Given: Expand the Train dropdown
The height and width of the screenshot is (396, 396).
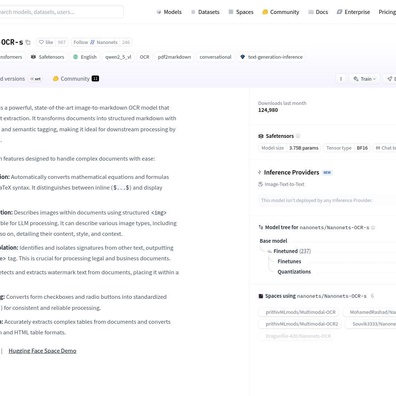Looking at the screenshot, I should coord(364,79).
